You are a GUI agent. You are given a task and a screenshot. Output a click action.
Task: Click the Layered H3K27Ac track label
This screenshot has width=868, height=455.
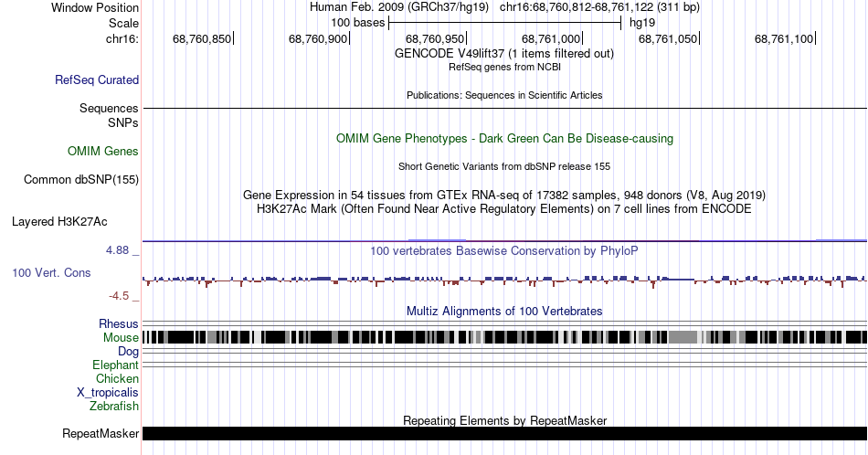click(59, 221)
